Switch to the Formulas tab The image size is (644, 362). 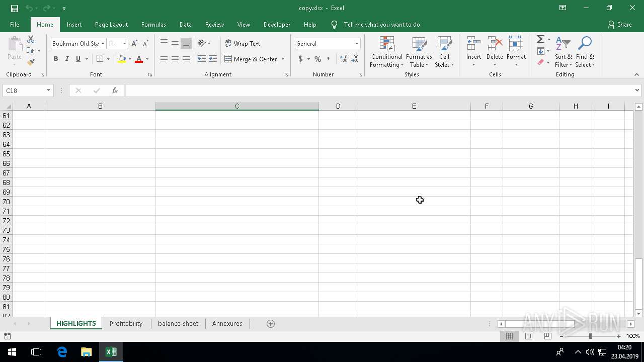click(x=153, y=25)
